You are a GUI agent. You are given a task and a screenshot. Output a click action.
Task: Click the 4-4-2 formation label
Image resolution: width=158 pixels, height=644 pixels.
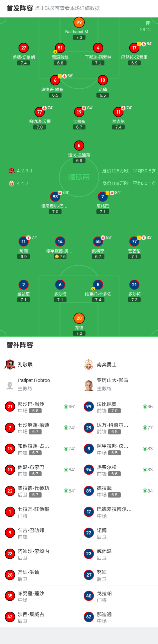(x=23, y=183)
